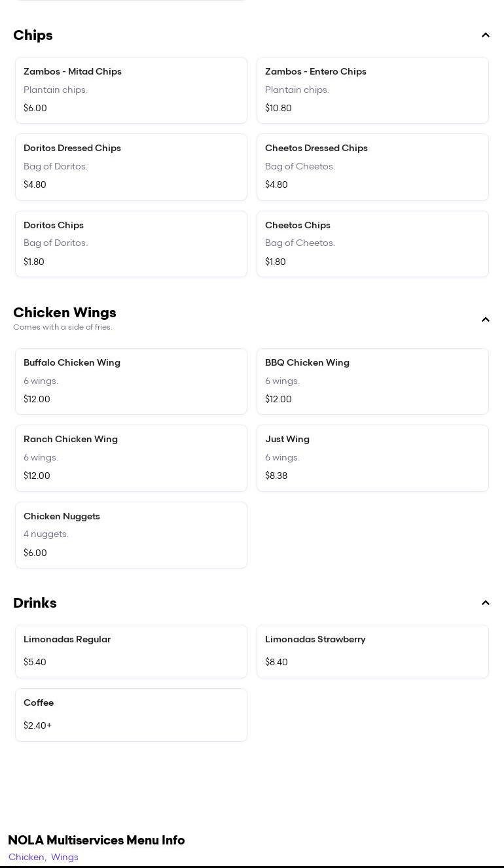Image resolution: width=504 pixels, height=868 pixels.
Task: Collapse the Chips section
Action: [x=485, y=35]
